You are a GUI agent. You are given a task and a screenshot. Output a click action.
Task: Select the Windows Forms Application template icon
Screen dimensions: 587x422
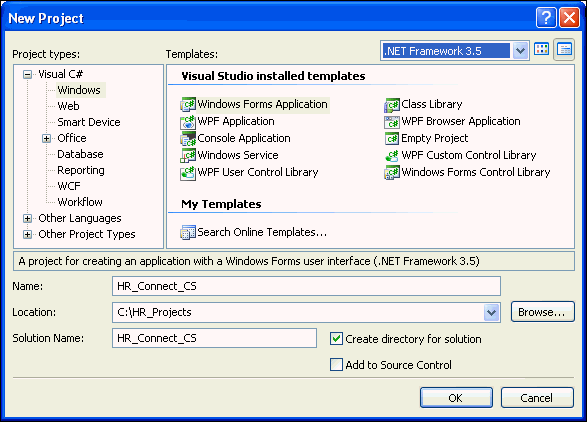[188, 104]
